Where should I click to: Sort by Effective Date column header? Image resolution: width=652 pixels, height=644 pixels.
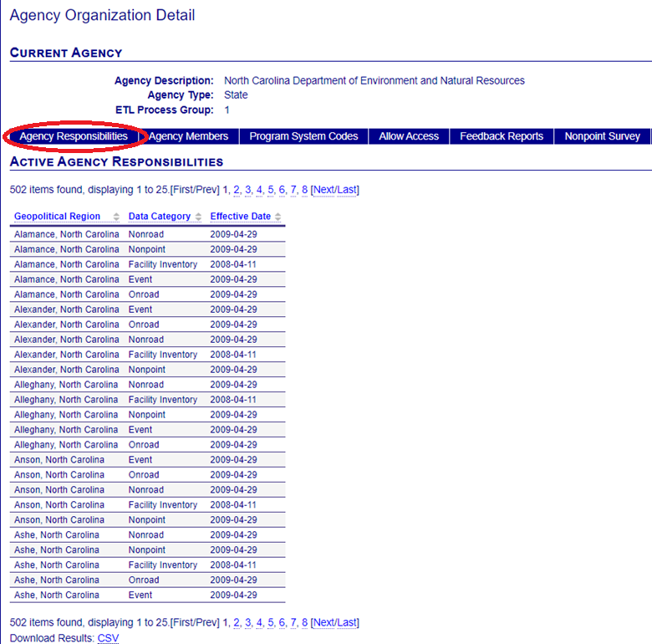[241, 217]
